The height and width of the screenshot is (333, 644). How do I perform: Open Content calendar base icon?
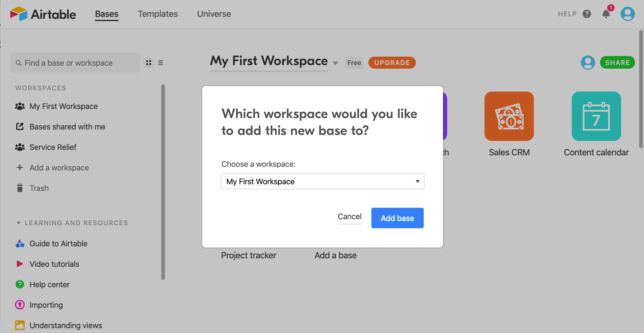pos(596,116)
